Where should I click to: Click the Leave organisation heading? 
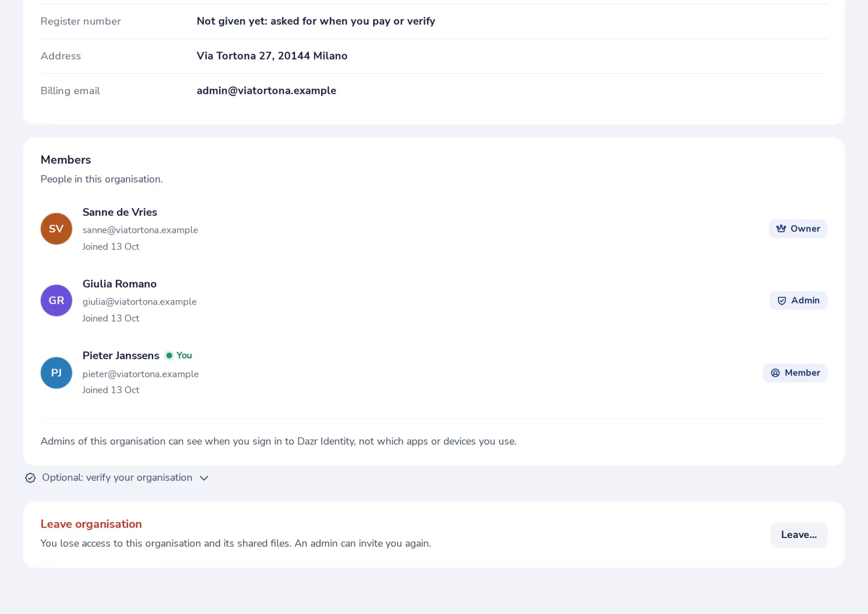(91, 524)
